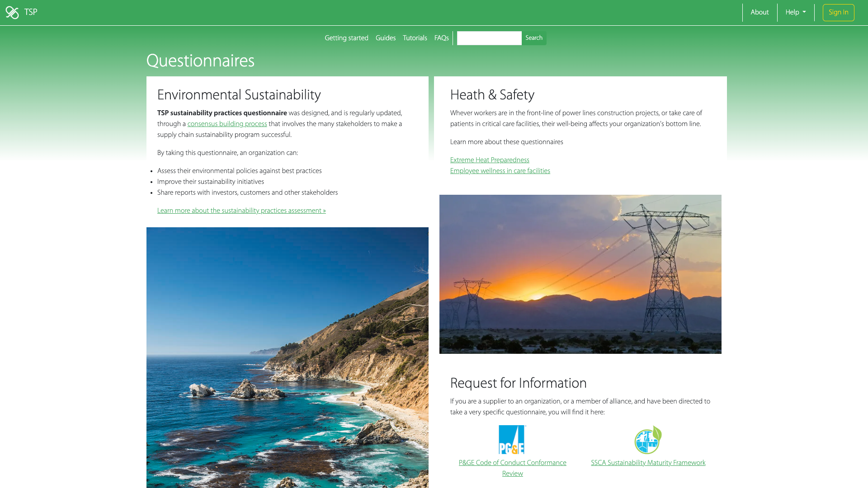This screenshot has height=488, width=868.
Task: Go to Getting started
Action: click(x=346, y=38)
